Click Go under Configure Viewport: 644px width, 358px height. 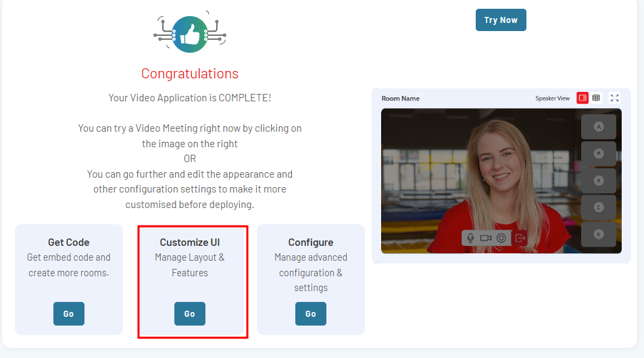click(311, 313)
